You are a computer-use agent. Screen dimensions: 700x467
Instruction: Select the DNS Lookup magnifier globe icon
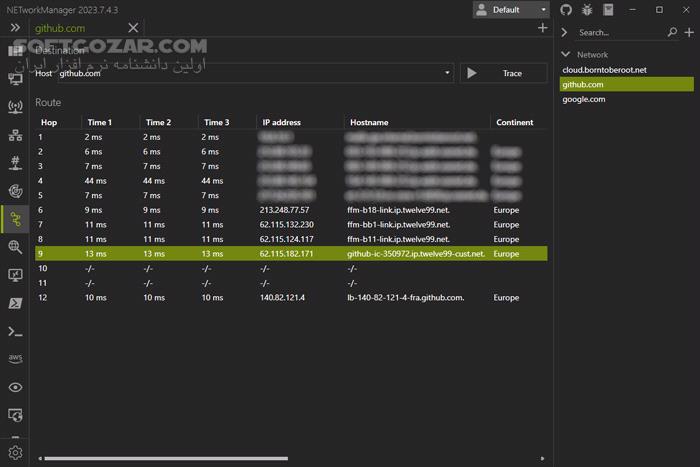(x=15, y=246)
